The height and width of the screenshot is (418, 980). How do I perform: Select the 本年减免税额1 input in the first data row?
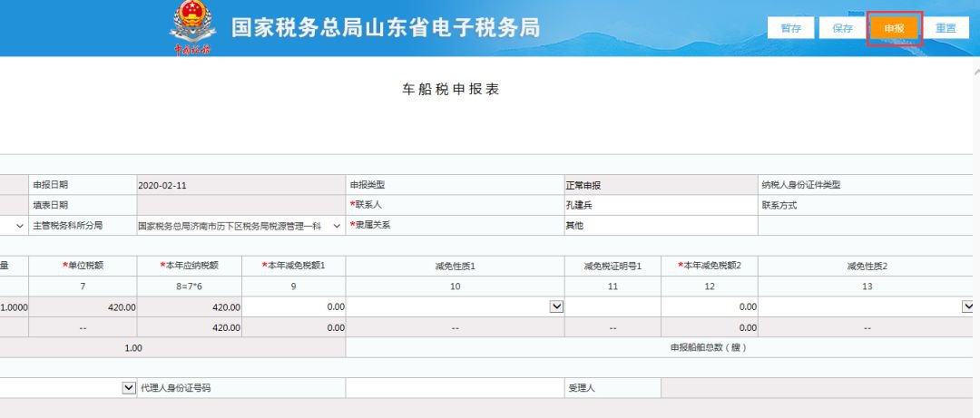(295, 307)
